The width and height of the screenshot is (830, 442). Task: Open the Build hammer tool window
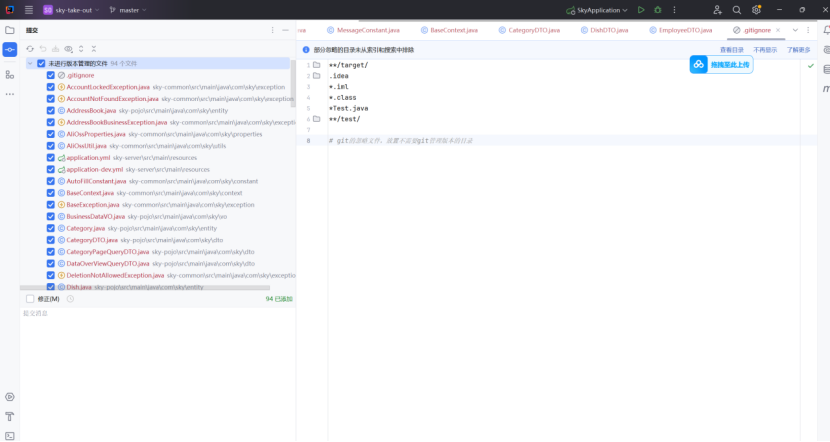pyautogui.click(x=10, y=417)
